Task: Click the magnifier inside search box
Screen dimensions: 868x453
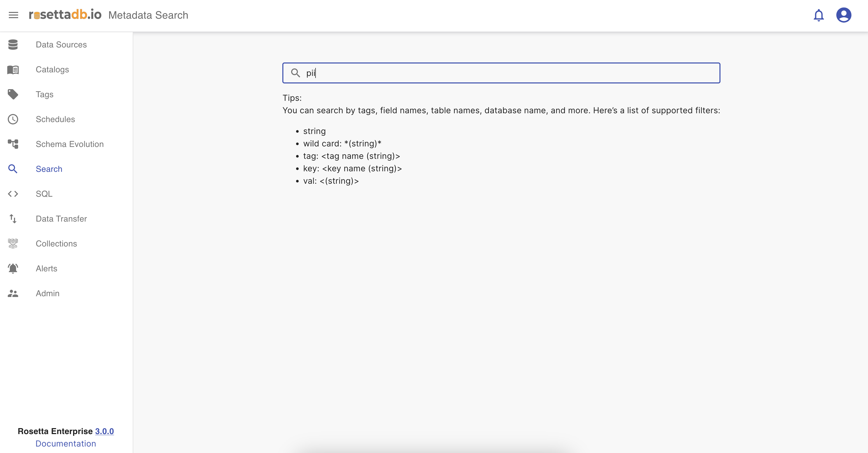Action: [x=295, y=73]
